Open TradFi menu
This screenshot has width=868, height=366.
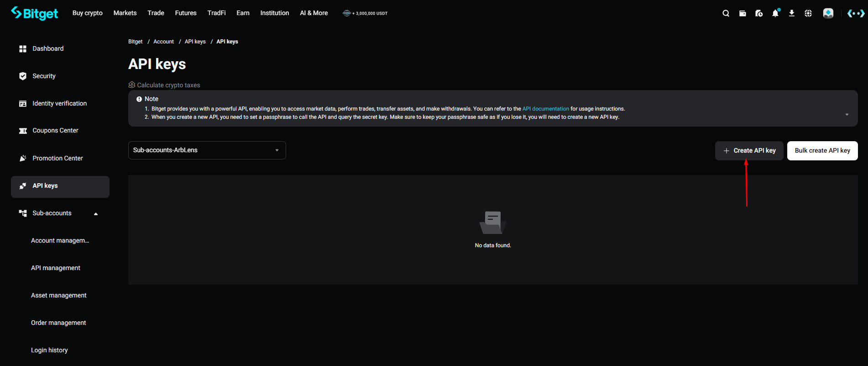point(216,13)
